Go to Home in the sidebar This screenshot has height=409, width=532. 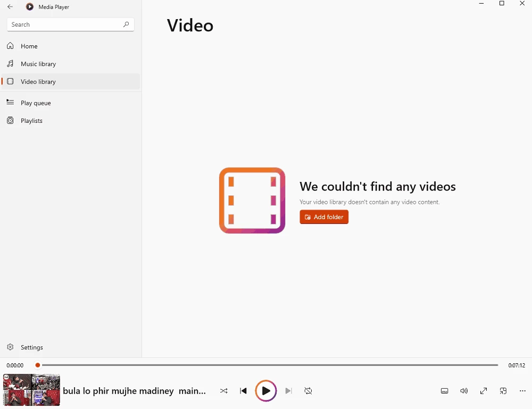click(29, 46)
